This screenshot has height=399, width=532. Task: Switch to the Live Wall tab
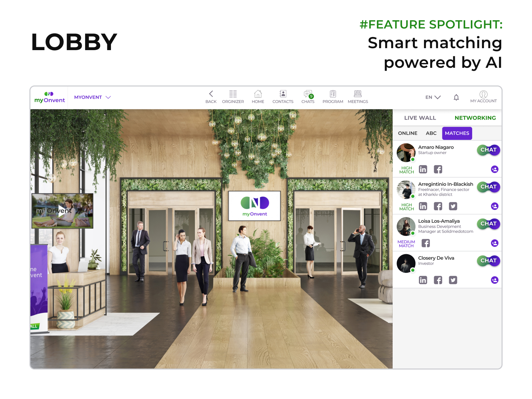point(420,118)
